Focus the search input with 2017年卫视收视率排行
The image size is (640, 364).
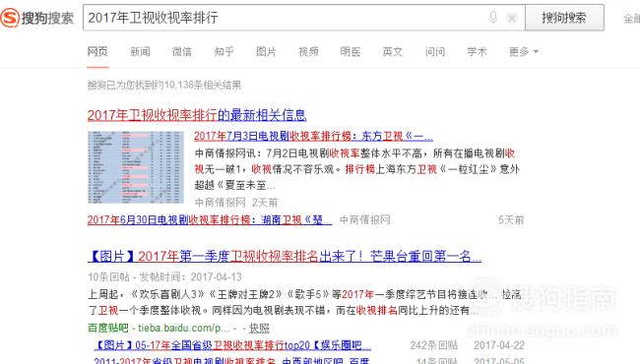[303, 18]
